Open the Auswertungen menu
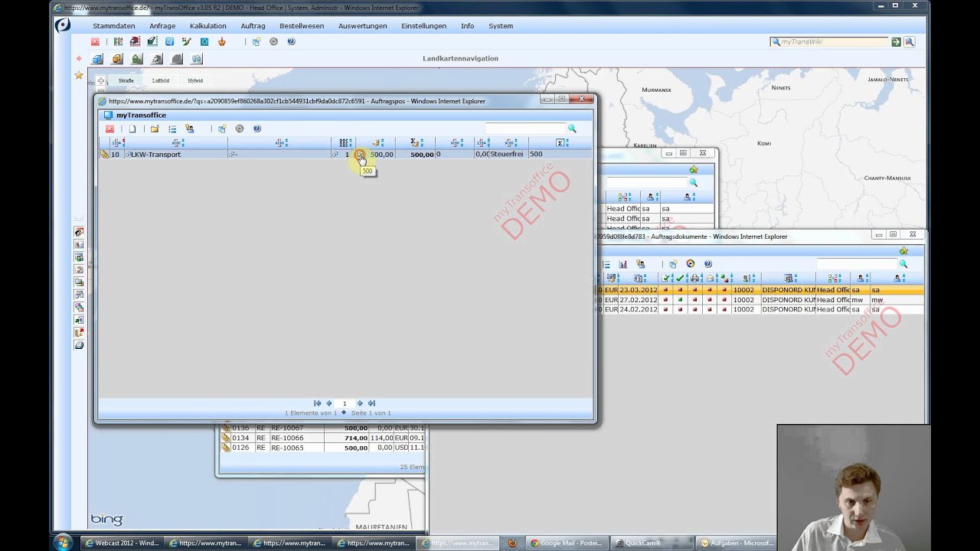The image size is (980, 551). [362, 26]
